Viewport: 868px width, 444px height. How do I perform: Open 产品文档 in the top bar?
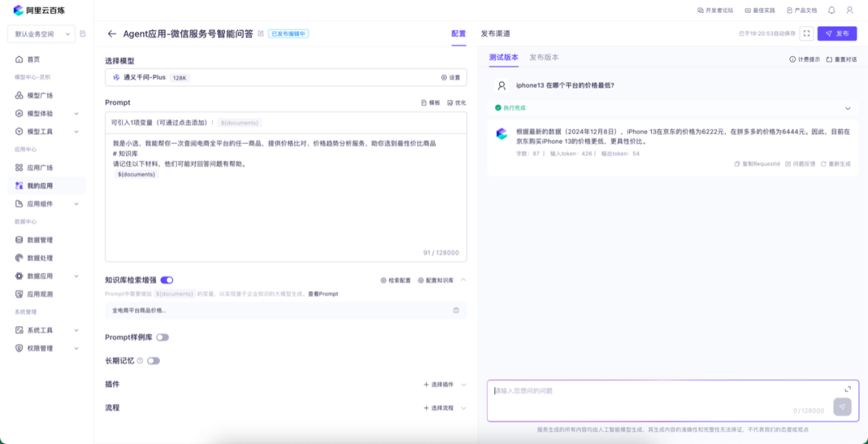801,10
